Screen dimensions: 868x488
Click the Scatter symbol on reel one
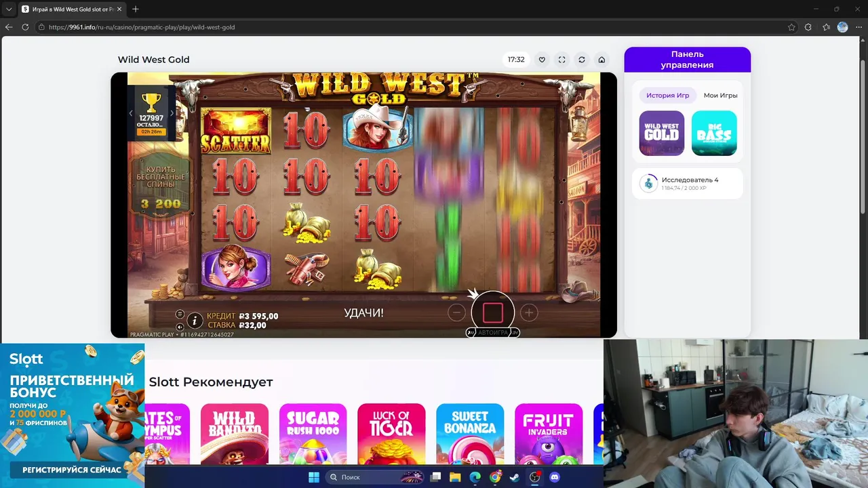235,131
